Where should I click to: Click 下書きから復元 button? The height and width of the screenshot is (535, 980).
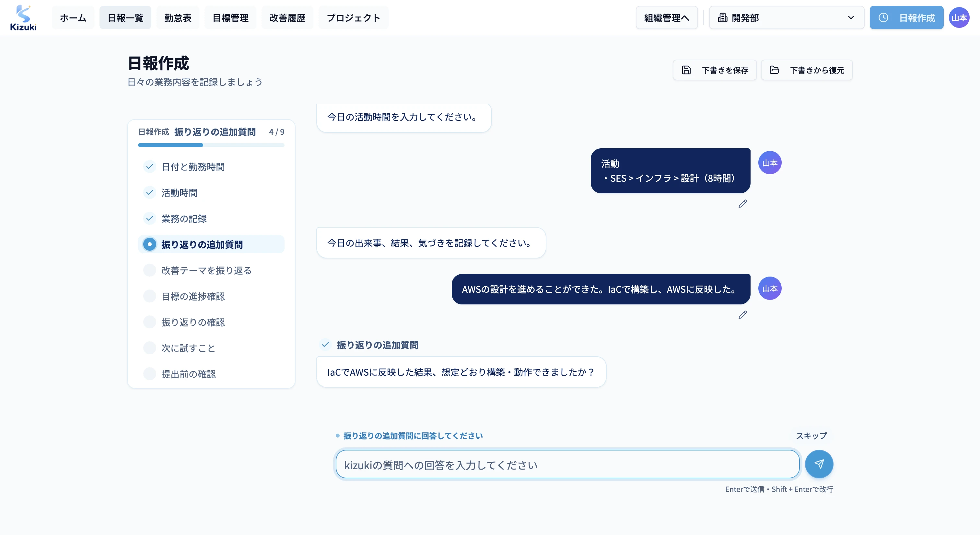click(807, 70)
